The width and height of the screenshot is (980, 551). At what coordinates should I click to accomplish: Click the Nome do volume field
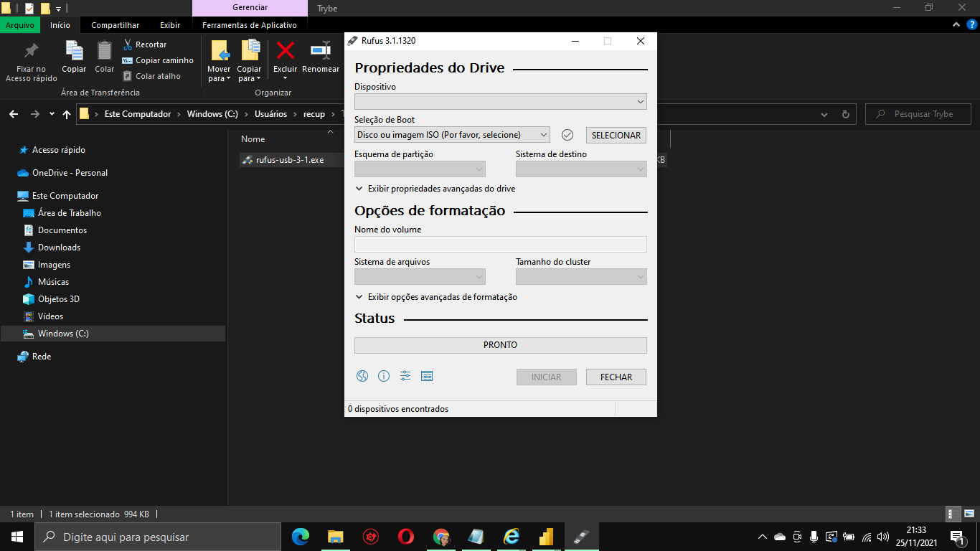point(501,244)
